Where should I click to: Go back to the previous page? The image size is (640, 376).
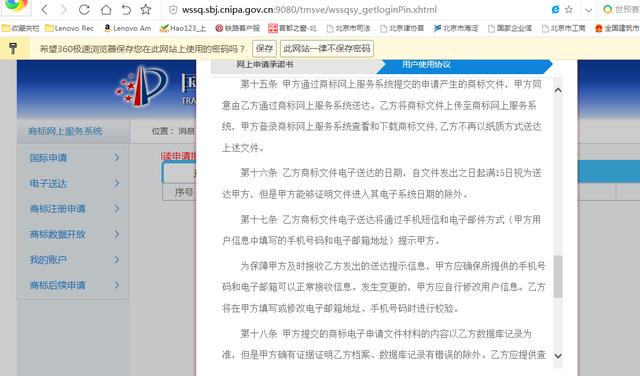(x=45, y=9)
